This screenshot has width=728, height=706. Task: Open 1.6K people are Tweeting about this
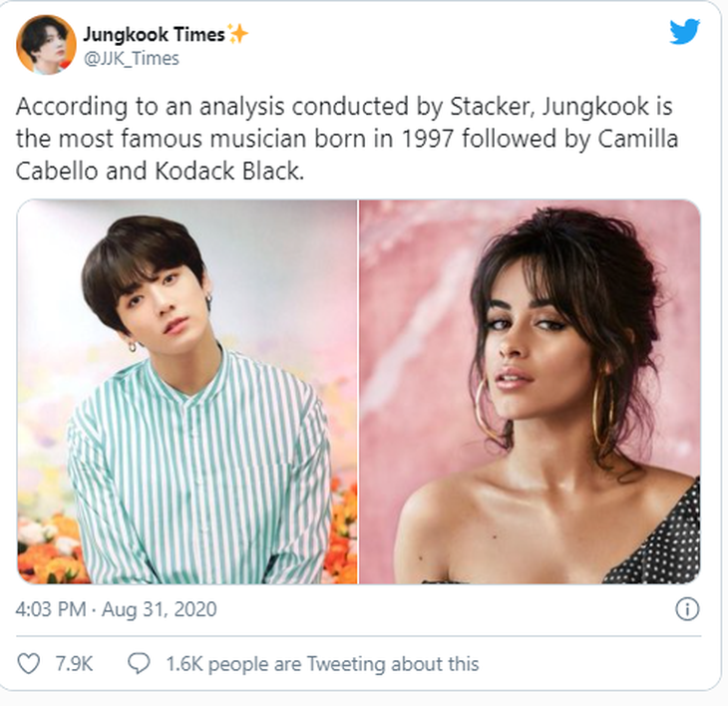tap(322, 664)
